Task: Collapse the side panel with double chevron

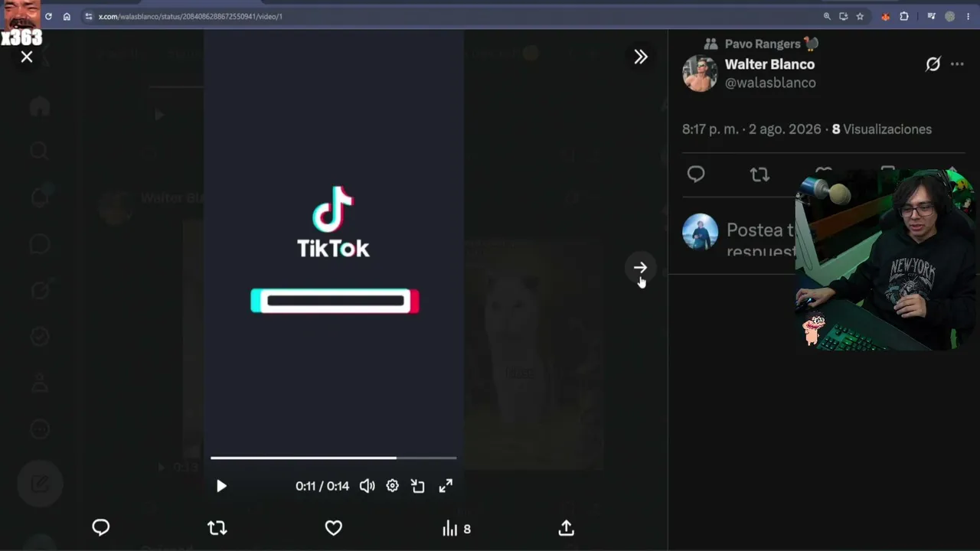Action: 641,57
